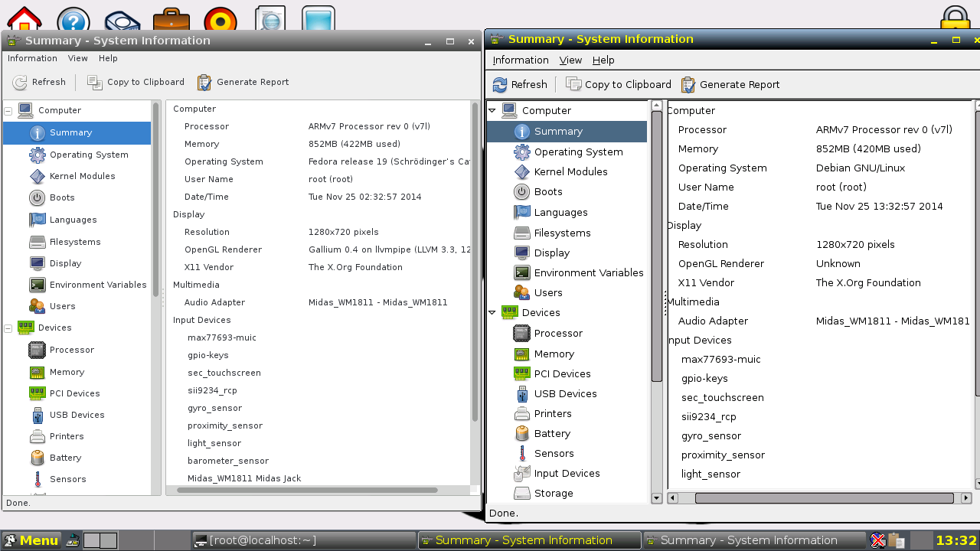Viewport: 980px width, 551px height.
Task: Open Memory icon in the right window
Action: pyautogui.click(x=522, y=354)
